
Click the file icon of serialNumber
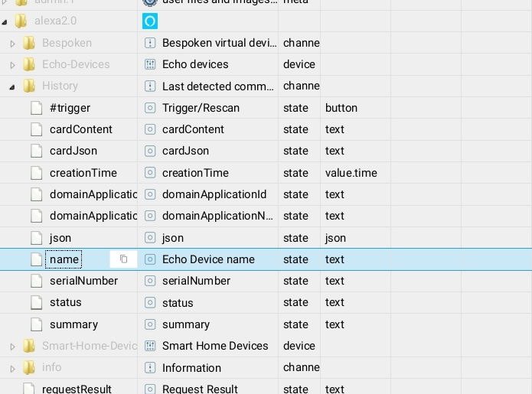(36, 281)
